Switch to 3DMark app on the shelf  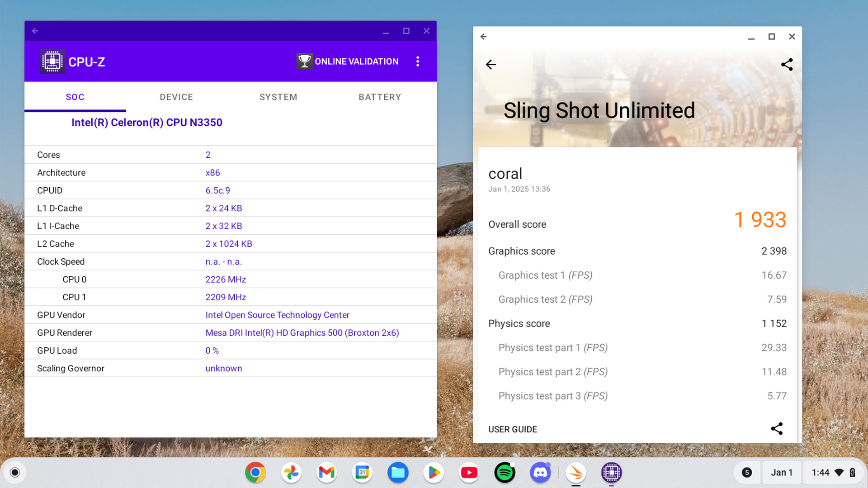point(576,473)
